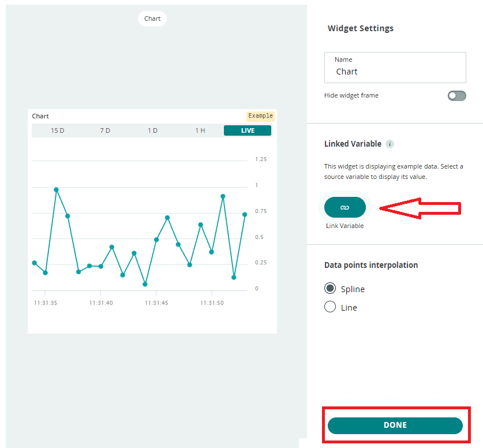This screenshot has height=448, width=483.
Task: Click the Link Variable caption text
Action: coord(345,226)
